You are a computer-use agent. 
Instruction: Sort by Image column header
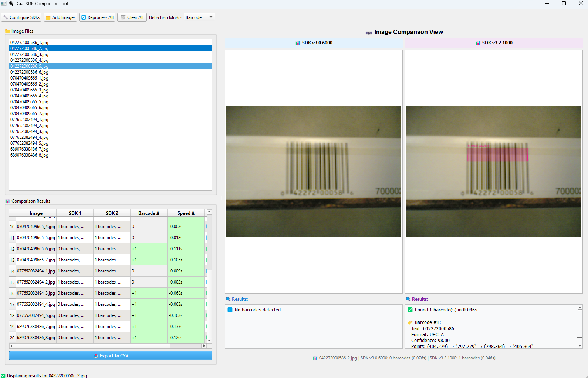(36, 213)
